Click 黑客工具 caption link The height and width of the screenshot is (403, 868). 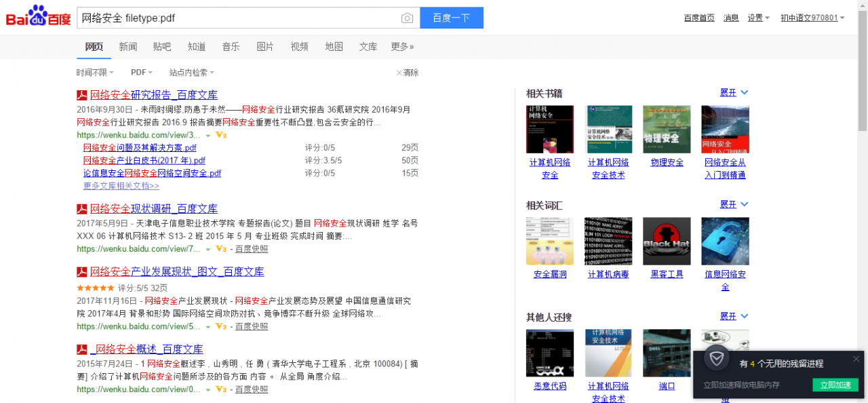coord(667,275)
